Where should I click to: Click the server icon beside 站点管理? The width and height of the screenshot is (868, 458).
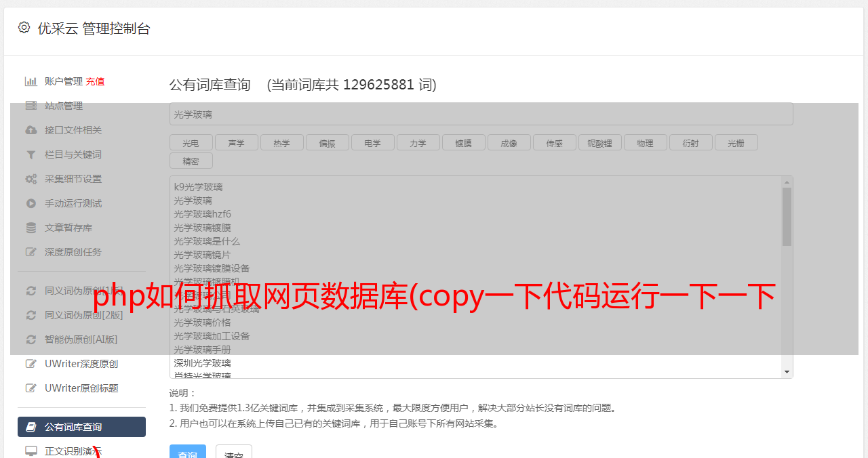tap(31, 106)
